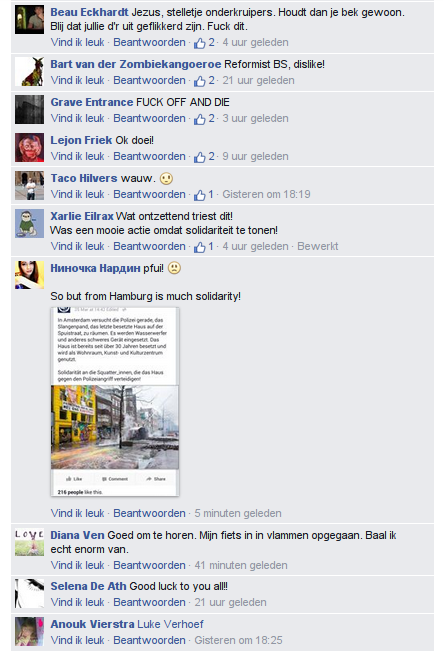Open Grave Entrance's profile picture
This screenshot has height=659, width=443.
click(29, 110)
